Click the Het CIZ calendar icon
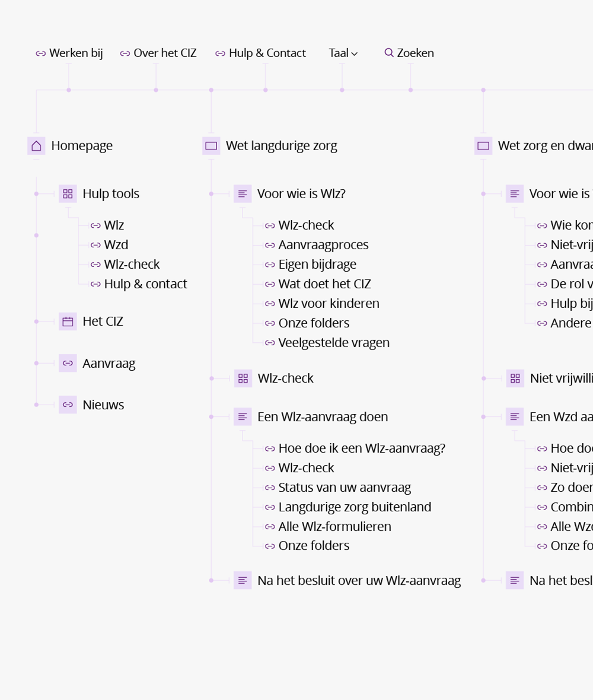The image size is (593, 700). pyautogui.click(x=68, y=322)
